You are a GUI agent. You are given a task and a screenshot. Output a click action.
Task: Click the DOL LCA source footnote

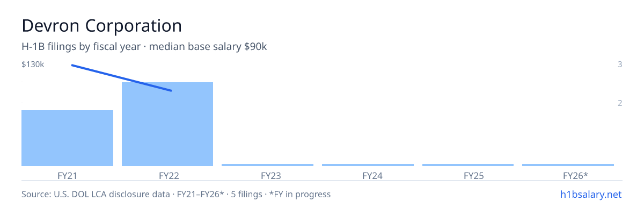point(176,194)
